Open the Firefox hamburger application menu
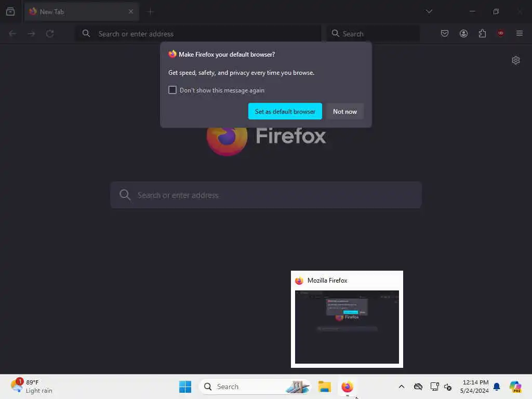 coord(519,33)
